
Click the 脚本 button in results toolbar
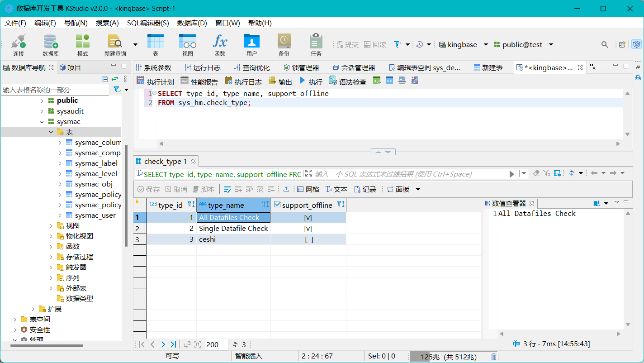pyautogui.click(x=204, y=189)
